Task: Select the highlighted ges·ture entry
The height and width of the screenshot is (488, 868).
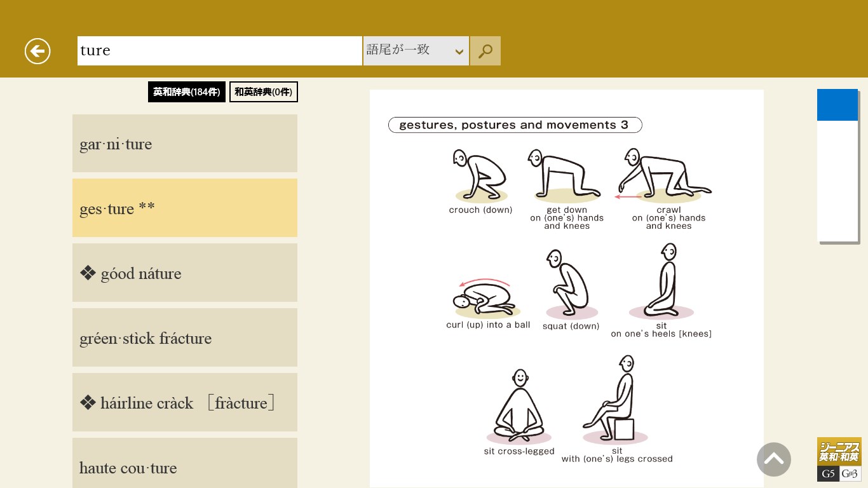Action: pos(185,208)
